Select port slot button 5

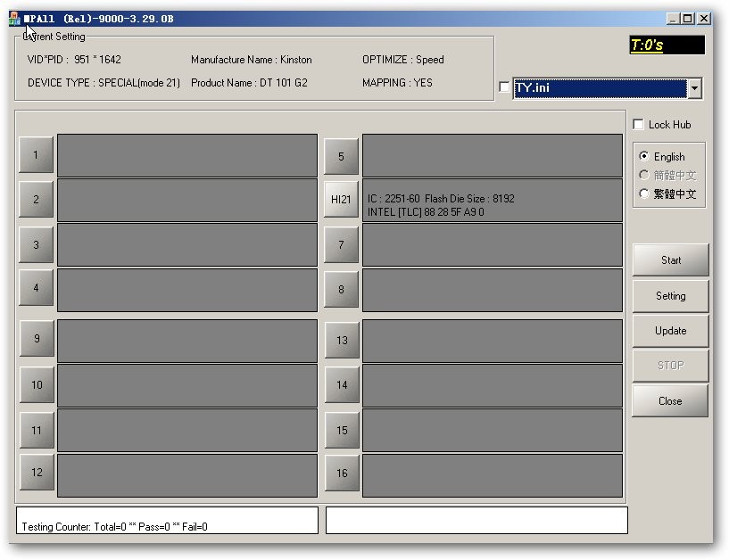coord(341,157)
